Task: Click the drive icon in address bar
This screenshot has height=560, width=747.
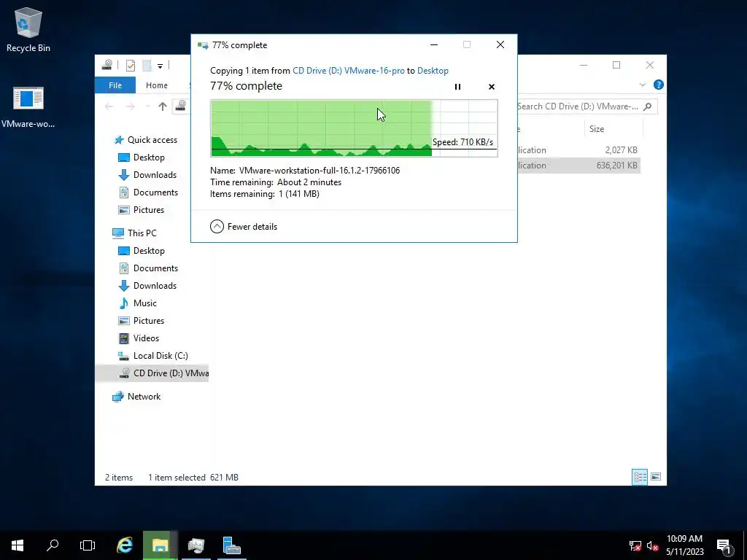Action: pos(181,106)
